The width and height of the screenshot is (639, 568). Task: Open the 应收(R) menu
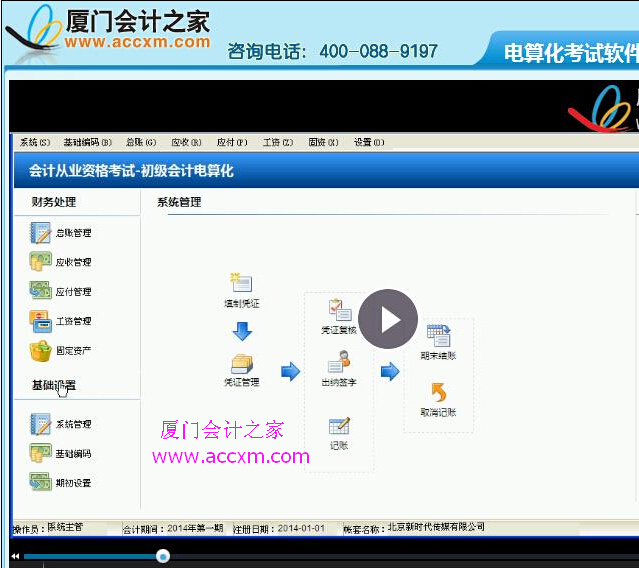[186, 142]
